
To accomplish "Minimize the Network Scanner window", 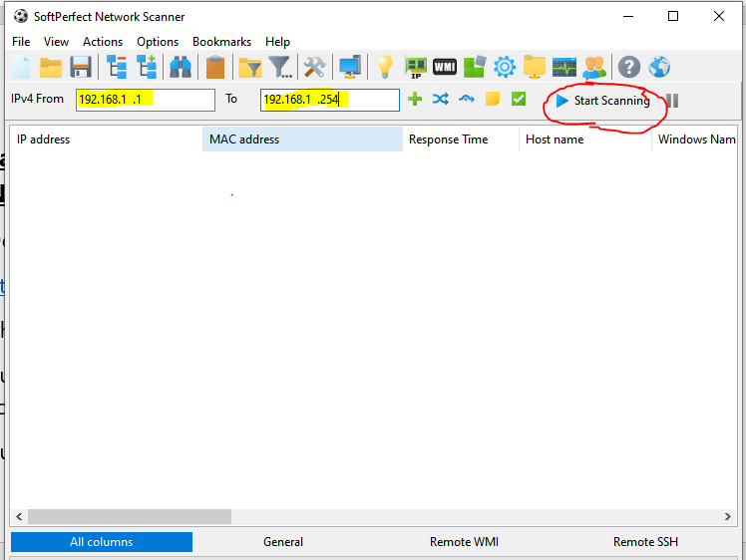I will pyautogui.click(x=628, y=16).
